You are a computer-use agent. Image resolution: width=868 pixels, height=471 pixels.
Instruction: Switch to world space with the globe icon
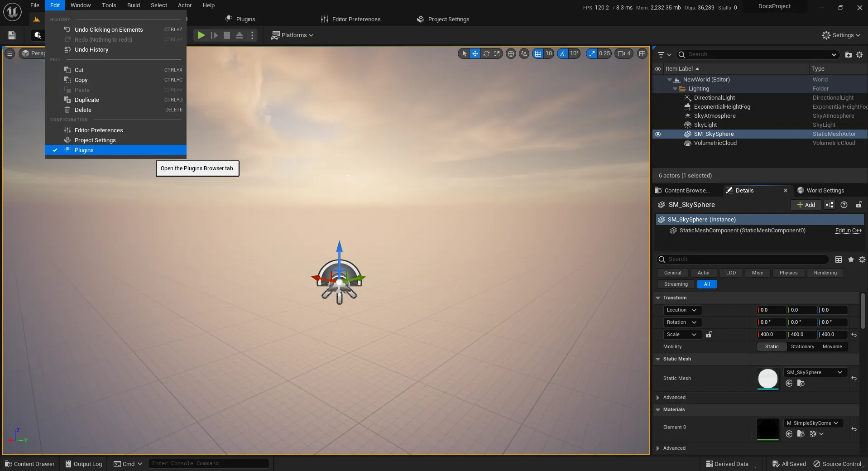coord(511,53)
